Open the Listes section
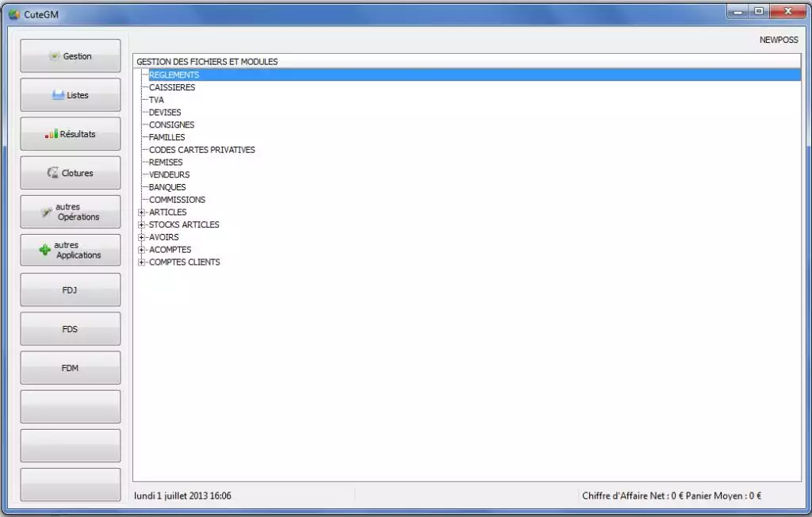The width and height of the screenshot is (812, 517). coord(70,95)
